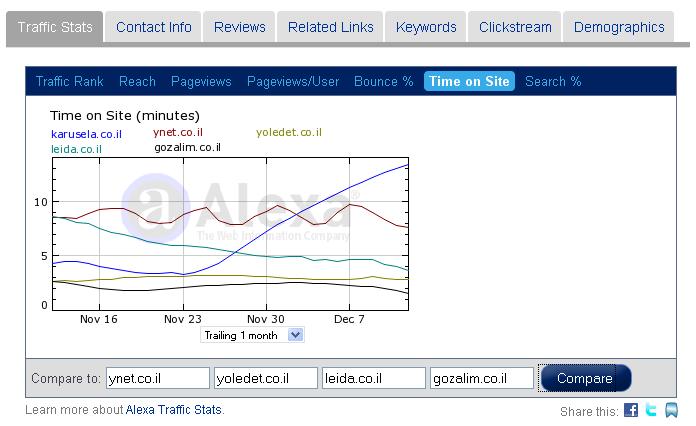The height and width of the screenshot is (426, 696).
Task: Focus the ynet.co.il compare field
Action: (158, 378)
